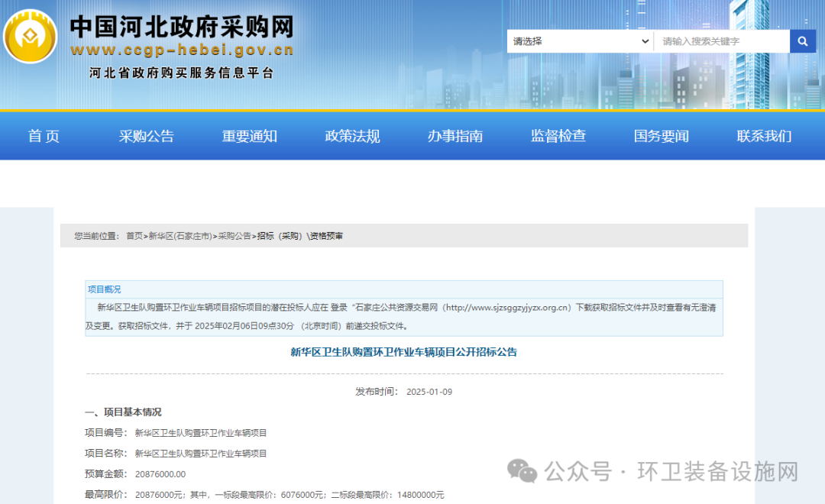Focus the 请输入搜索关键字 search field
Image resolution: width=825 pixels, height=504 pixels.
coord(722,41)
